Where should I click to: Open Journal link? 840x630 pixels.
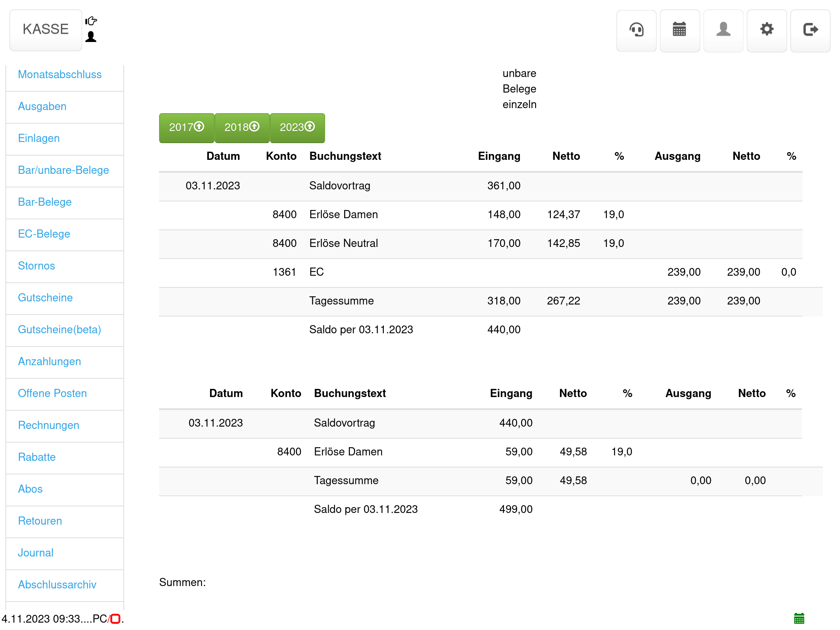click(x=36, y=553)
